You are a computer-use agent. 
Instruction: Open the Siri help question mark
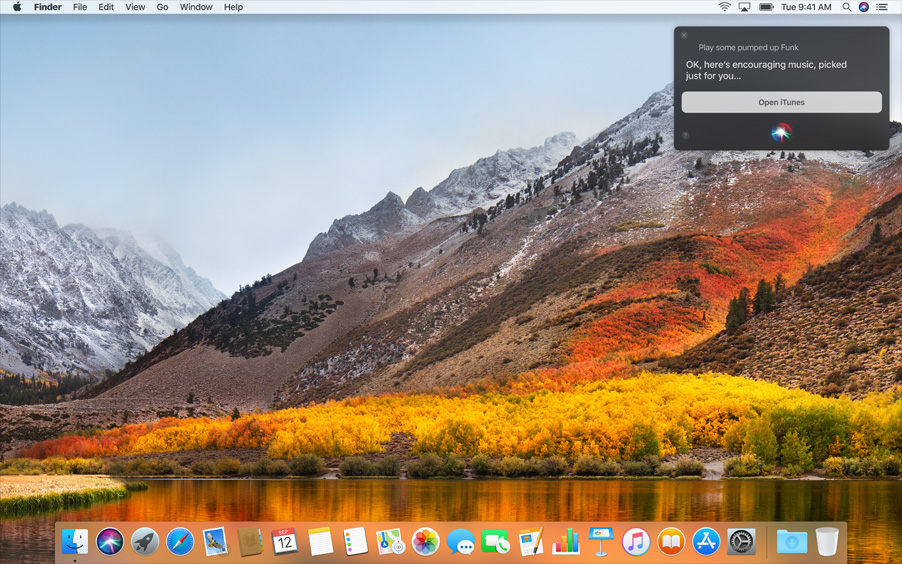685,135
